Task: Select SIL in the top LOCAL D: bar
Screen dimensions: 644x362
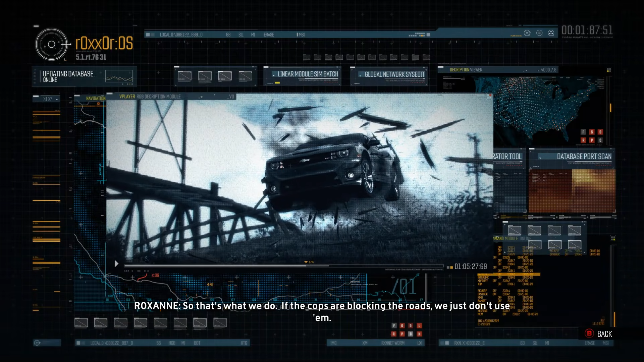Action: (x=241, y=35)
